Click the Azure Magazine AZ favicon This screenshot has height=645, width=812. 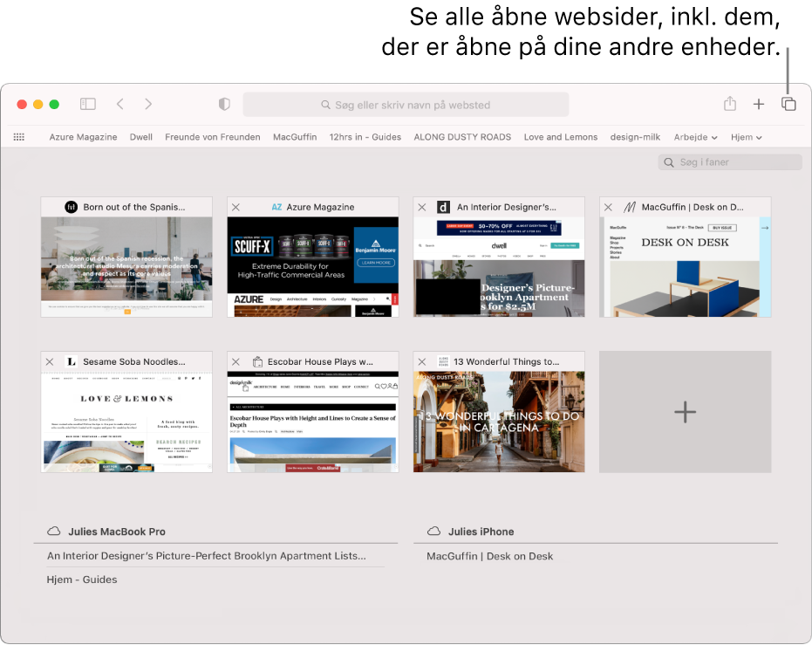276,207
